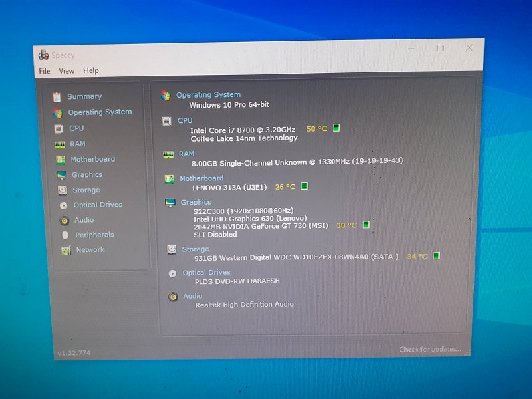Click the green Storage temperature indicator
This screenshot has height=399, width=532.
(x=436, y=255)
